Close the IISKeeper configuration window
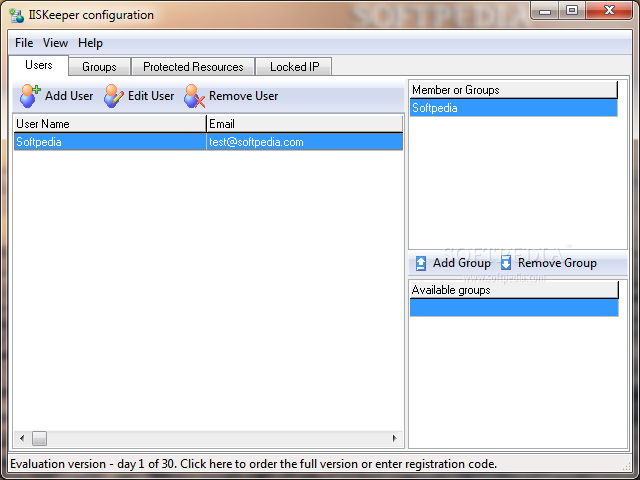 click(x=609, y=11)
